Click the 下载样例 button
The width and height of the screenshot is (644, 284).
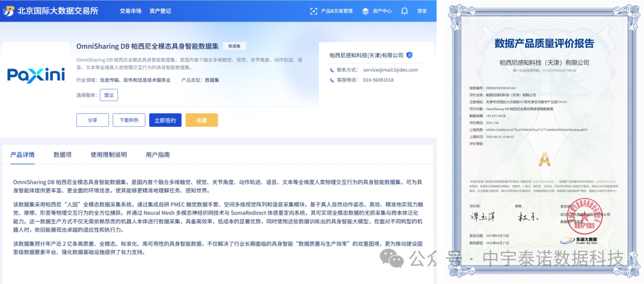pyautogui.click(x=129, y=120)
